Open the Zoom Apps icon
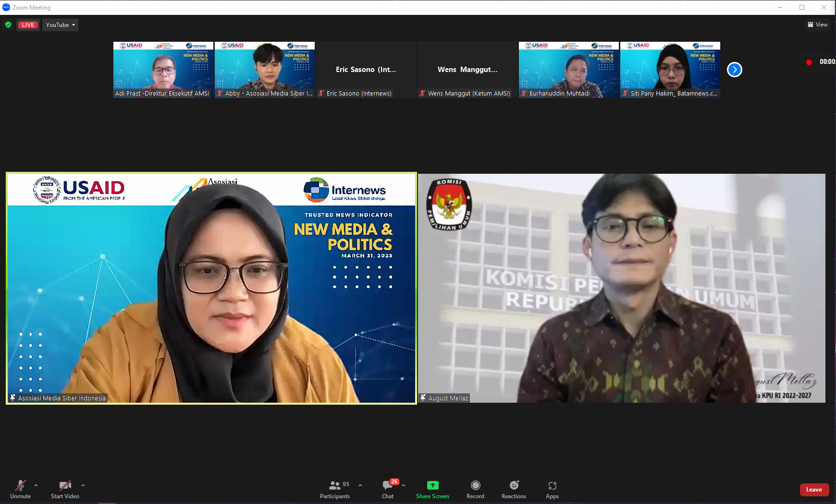This screenshot has height=504, width=836. (x=552, y=485)
